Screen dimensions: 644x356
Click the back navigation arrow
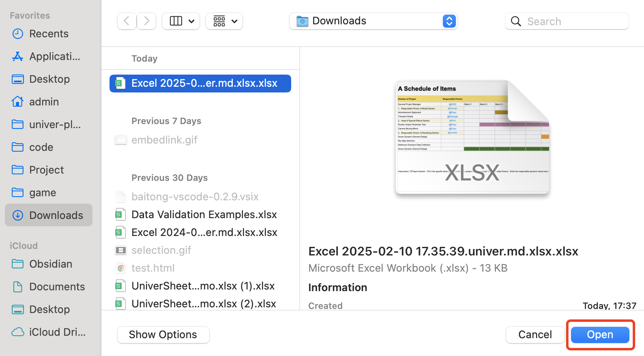click(127, 21)
